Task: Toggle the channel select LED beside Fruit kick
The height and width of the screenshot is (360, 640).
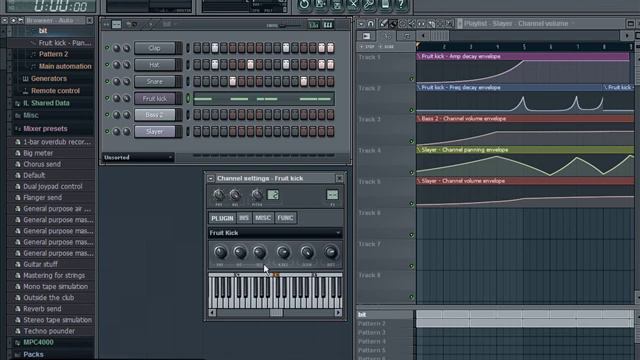Action: 188,98
